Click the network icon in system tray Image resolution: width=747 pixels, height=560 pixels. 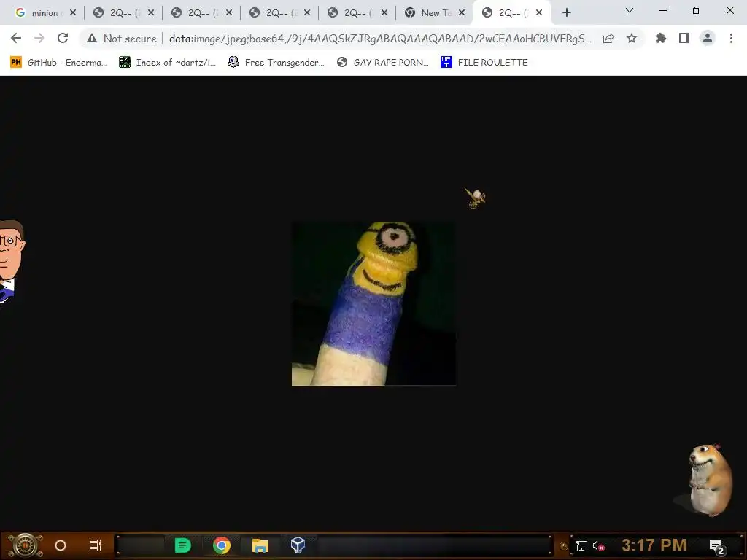pyautogui.click(x=581, y=545)
